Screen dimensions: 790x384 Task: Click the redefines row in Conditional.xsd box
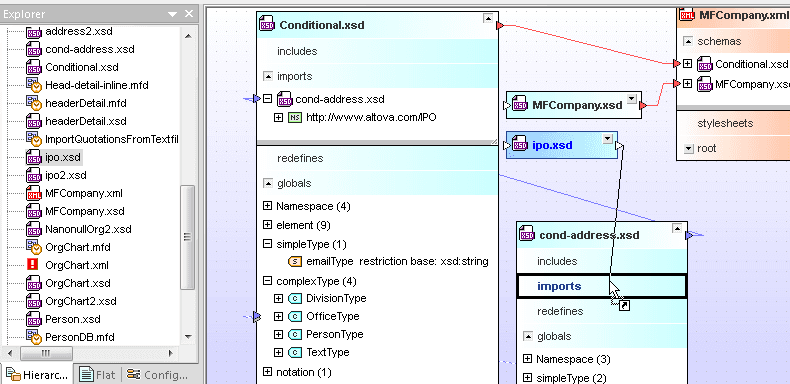377,158
